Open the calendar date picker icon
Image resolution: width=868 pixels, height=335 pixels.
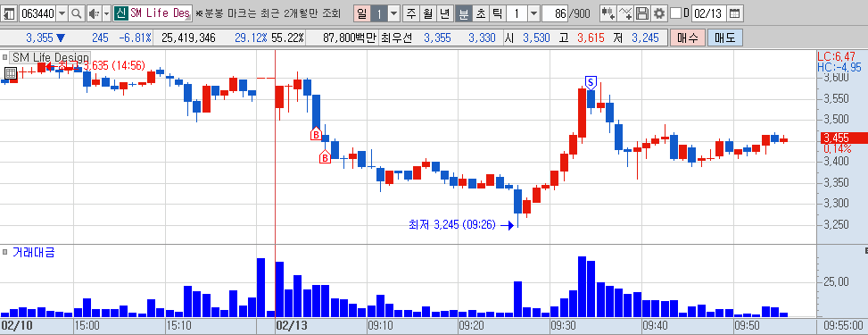pyautogui.click(x=734, y=13)
